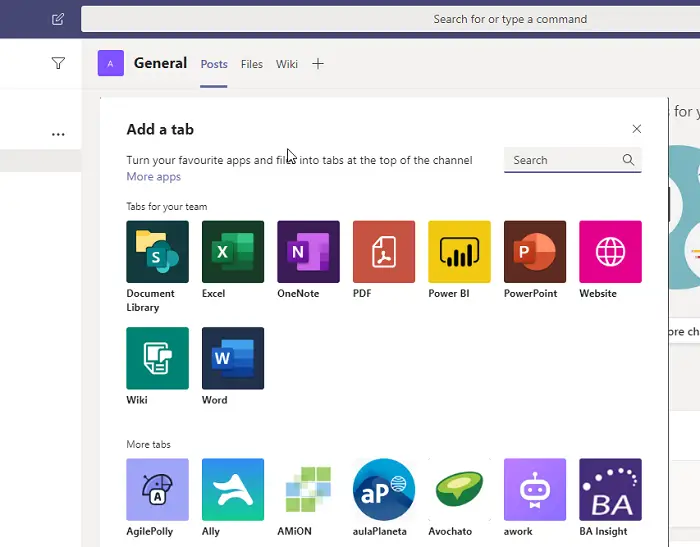Select the BA Insight tile

tap(610, 489)
